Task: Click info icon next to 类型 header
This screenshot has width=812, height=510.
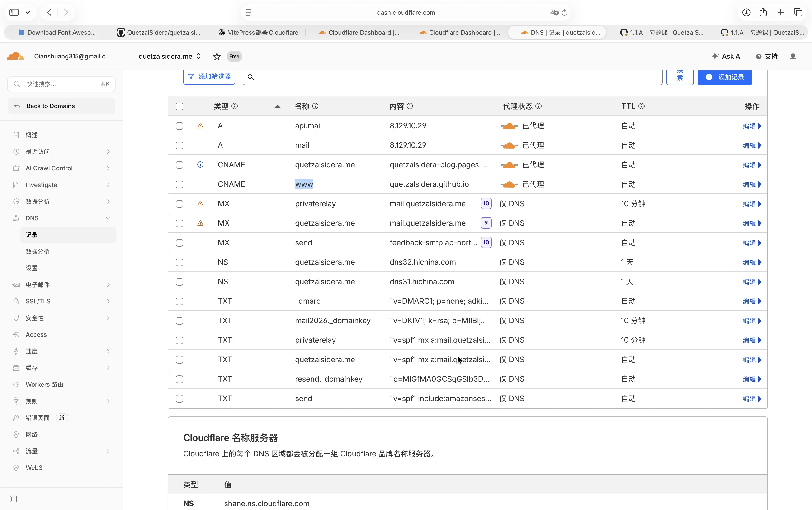Action: [x=235, y=106]
